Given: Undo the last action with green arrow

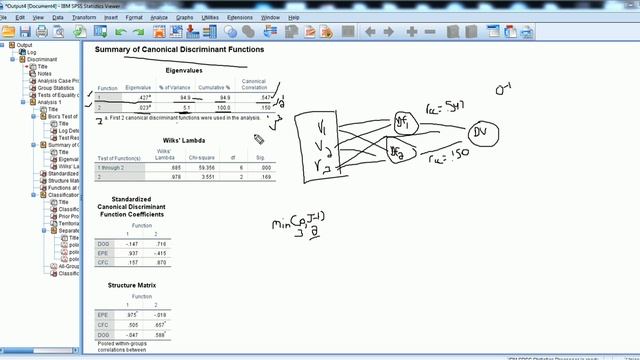Looking at the screenshot, I should [x=120, y=32].
